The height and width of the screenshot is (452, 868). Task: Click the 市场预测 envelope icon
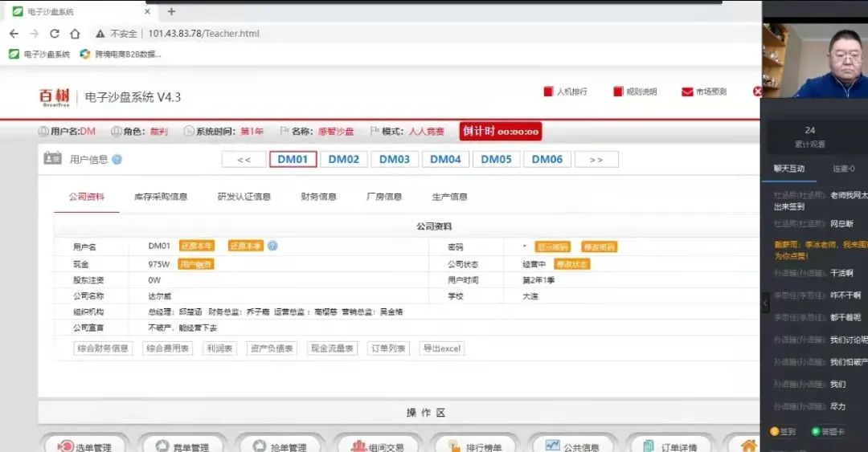click(x=687, y=92)
